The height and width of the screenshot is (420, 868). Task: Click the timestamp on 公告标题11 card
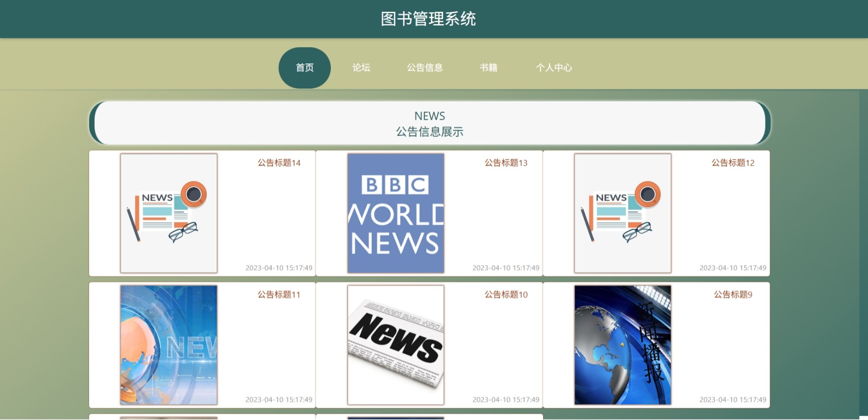point(279,400)
